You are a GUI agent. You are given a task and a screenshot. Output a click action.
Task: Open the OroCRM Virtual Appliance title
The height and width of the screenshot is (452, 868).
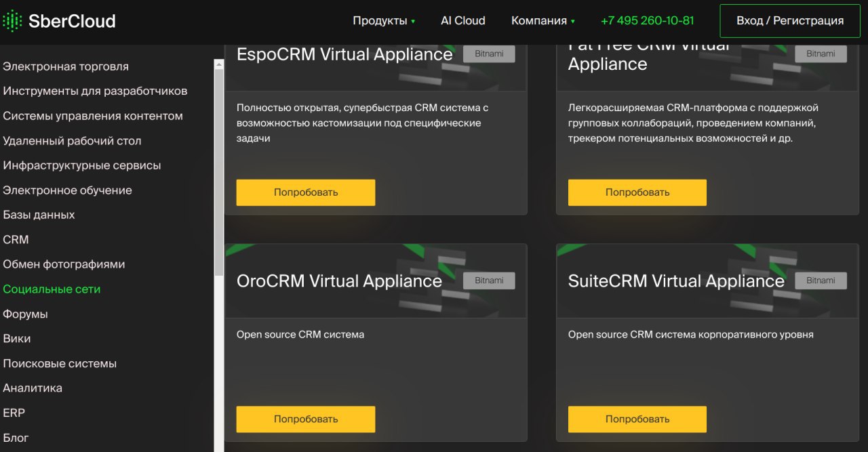coord(339,281)
